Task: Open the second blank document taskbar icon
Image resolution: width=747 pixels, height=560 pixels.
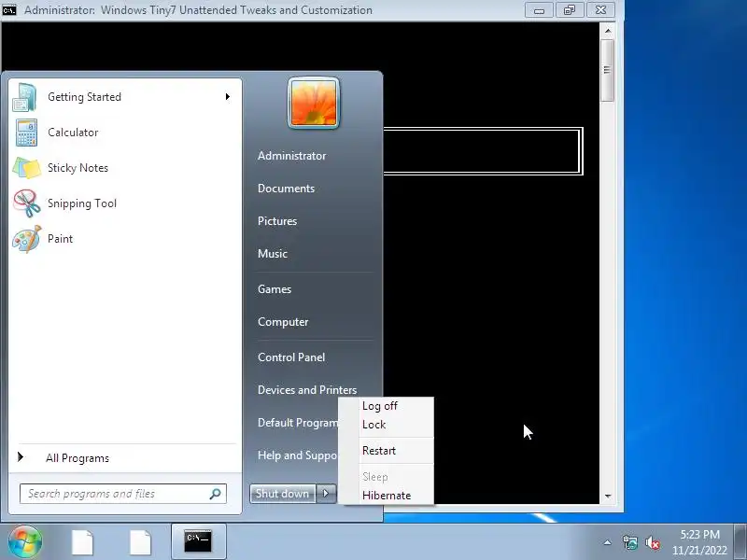Action: pos(140,542)
